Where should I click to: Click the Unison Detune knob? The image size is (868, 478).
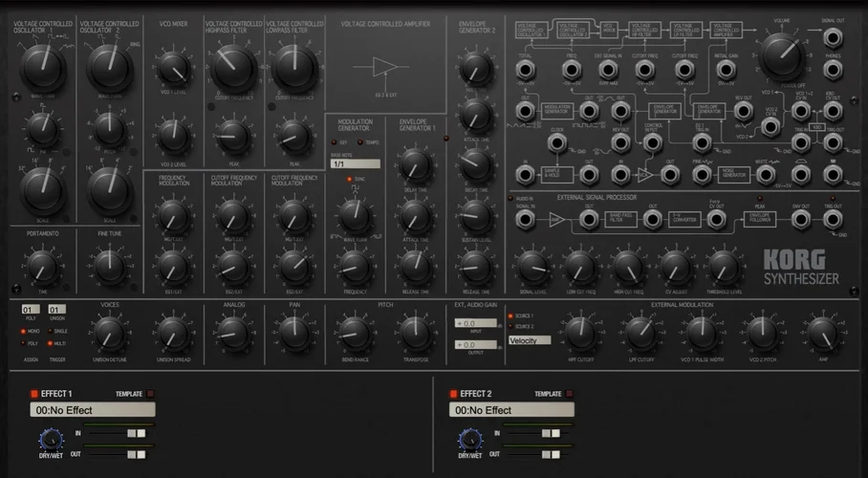point(109,333)
